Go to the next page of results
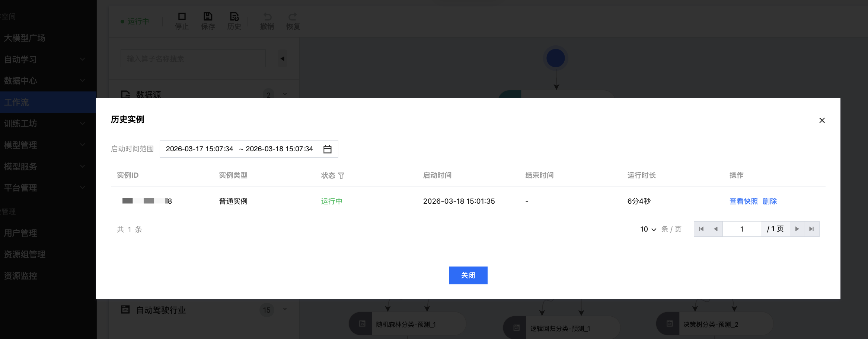The image size is (868, 339). [x=797, y=229]
